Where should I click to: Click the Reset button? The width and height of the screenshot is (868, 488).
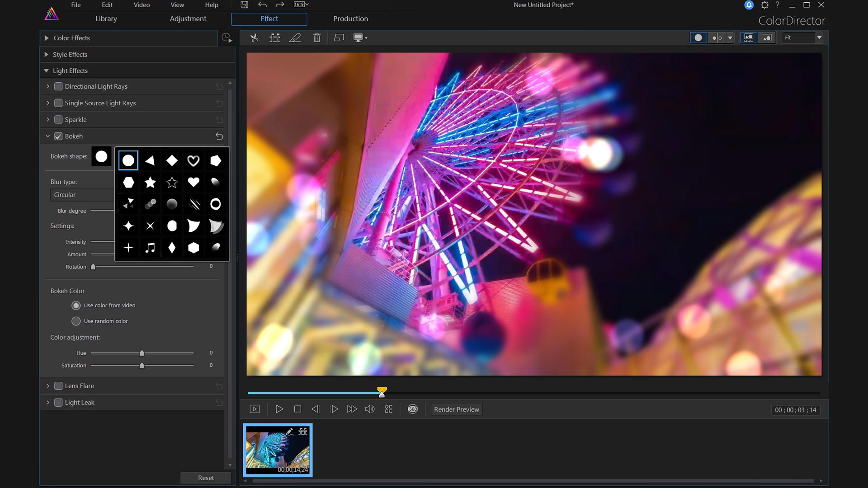[x=206, y=478]
